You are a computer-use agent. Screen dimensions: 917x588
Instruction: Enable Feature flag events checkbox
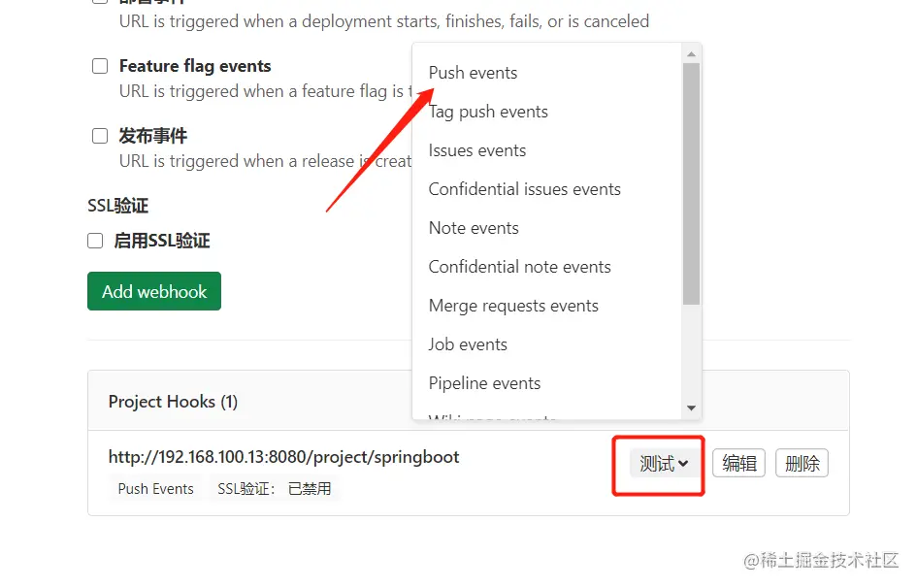(100, 66)
